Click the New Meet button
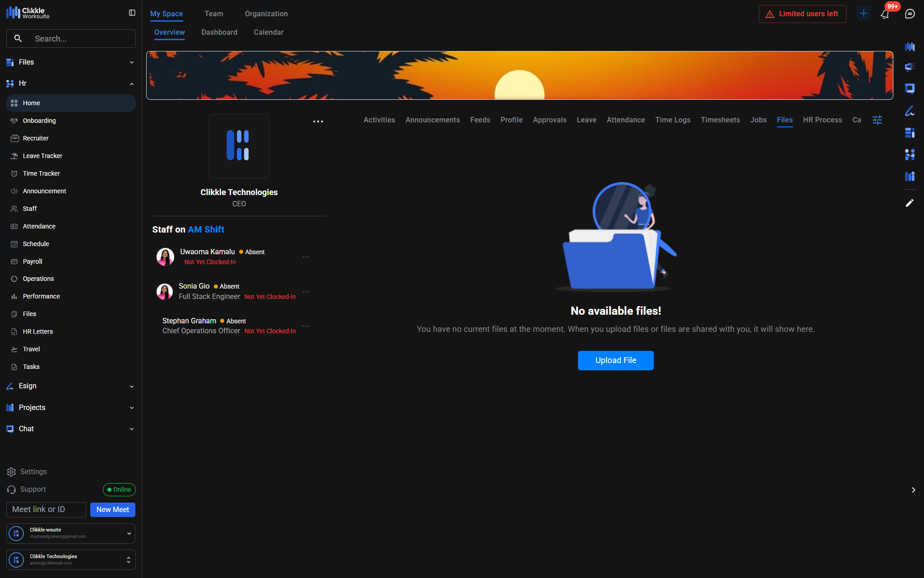924x578 pixels. 113,510
